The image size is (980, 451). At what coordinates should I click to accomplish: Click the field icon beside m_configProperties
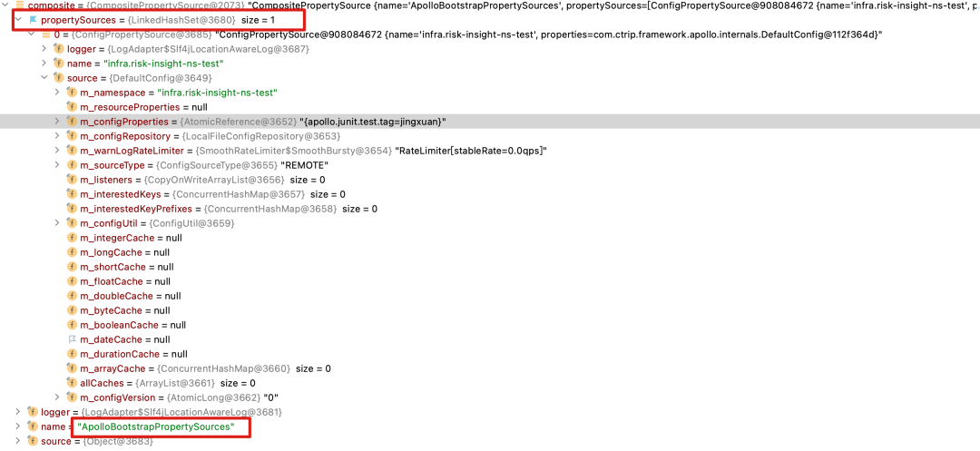tap(73, 122)
